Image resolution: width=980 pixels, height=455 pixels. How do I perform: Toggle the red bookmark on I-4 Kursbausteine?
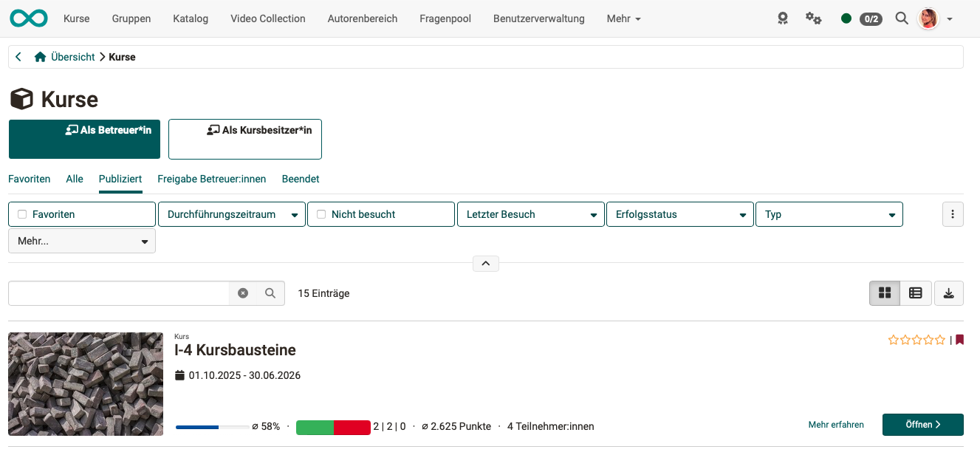click(960, 340)
